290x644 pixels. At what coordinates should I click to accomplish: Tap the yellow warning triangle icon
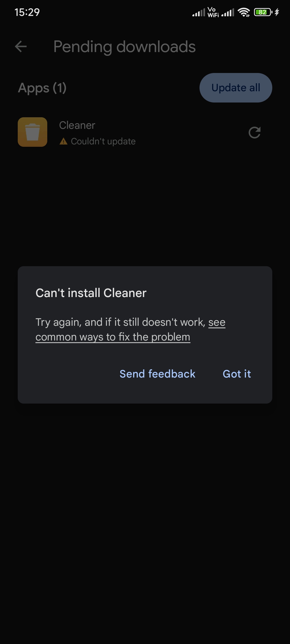(x=63, y=141)
